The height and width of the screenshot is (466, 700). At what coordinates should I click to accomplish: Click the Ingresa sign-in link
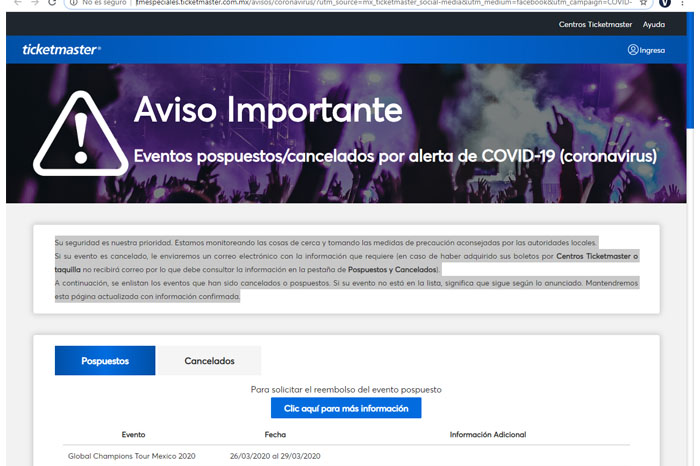click(652, 50)
